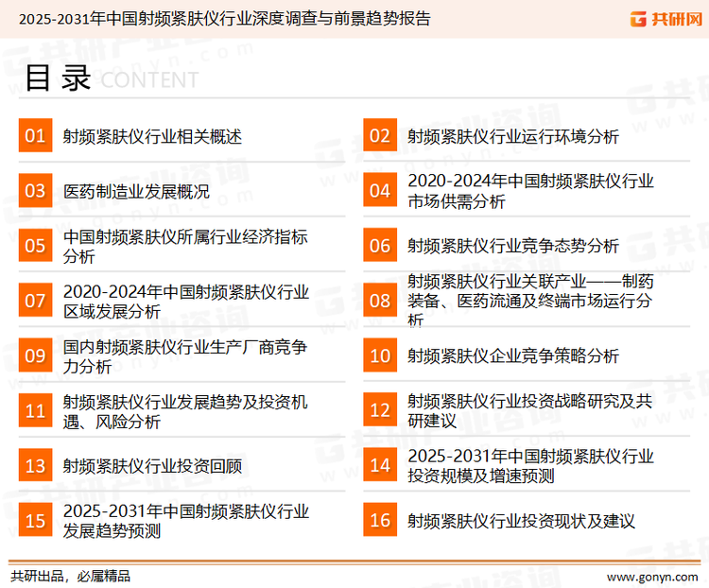
Task: Select the 16 chapter number box
Action: point(380,521)
